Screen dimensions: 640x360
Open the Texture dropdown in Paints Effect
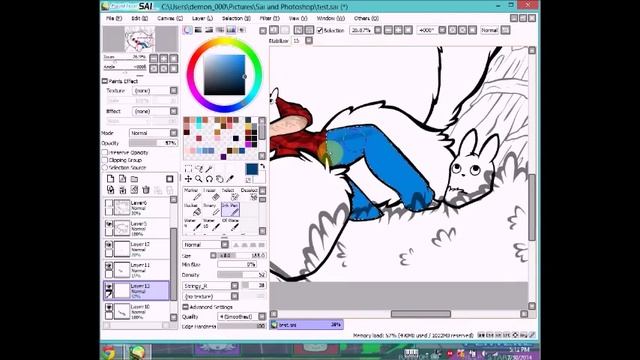173,91
